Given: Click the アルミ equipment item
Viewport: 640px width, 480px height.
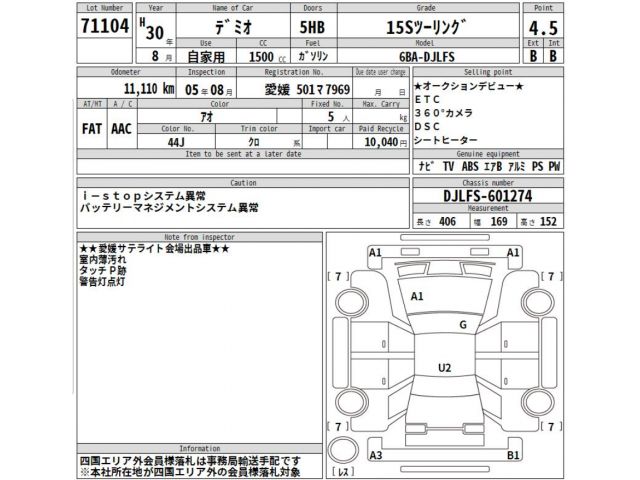Looking at the screenshot, I should click(516, 166).
